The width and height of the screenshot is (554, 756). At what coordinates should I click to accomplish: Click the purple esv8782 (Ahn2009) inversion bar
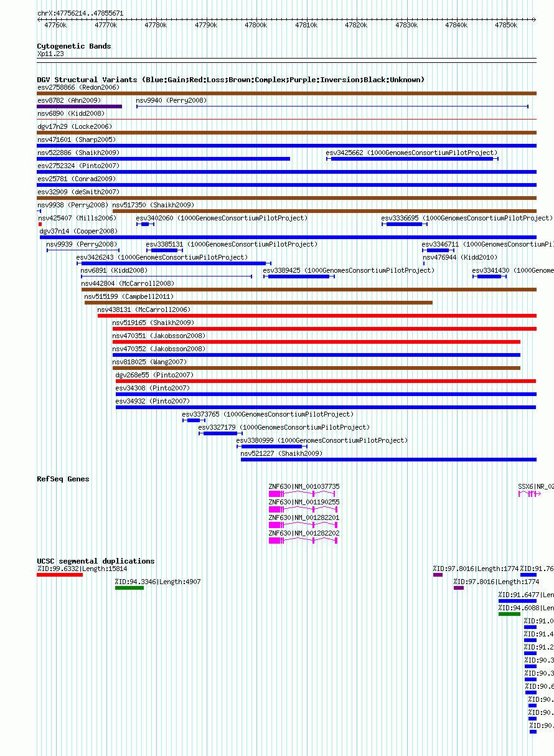click(80, 106)
